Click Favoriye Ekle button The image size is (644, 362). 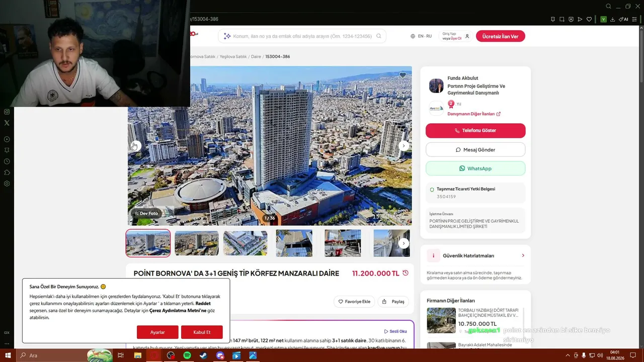pos(354,302)
